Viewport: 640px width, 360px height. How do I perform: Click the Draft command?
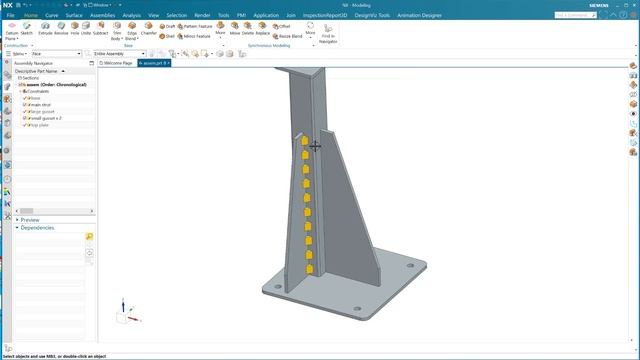click(x=167, y=27)
